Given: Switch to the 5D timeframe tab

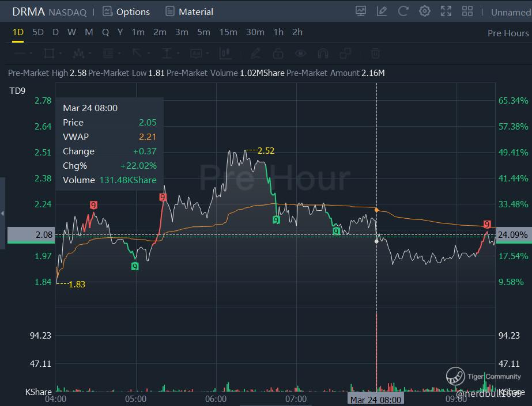Looking at the screenshot, I should pos(38,32).
